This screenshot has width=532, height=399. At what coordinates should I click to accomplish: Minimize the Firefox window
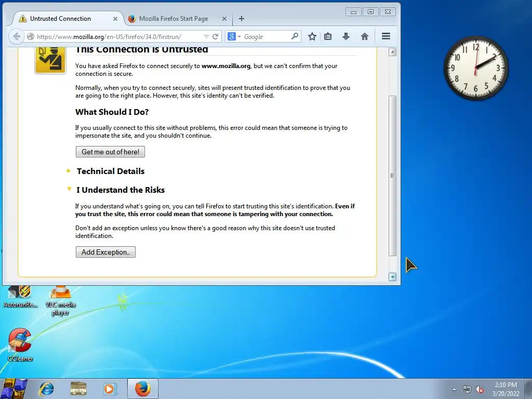click(x=353, y=12)
